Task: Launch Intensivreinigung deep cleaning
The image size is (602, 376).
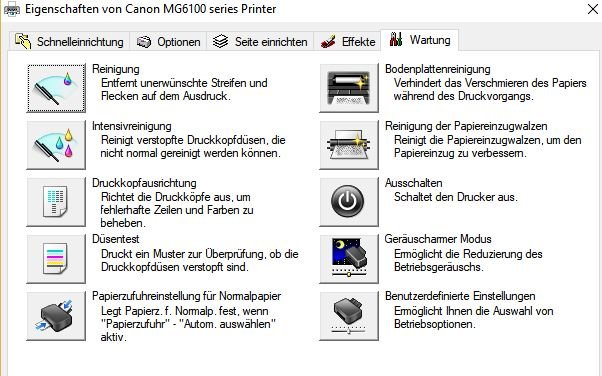Action: tap(56, 145)
